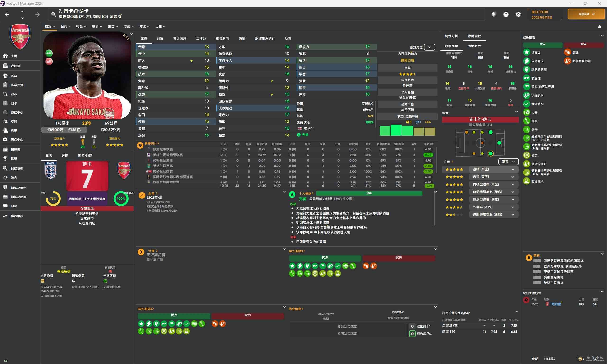Select the 数字显示 view
607x364 pixels.
pyautogui.click(x=451, y=46)
